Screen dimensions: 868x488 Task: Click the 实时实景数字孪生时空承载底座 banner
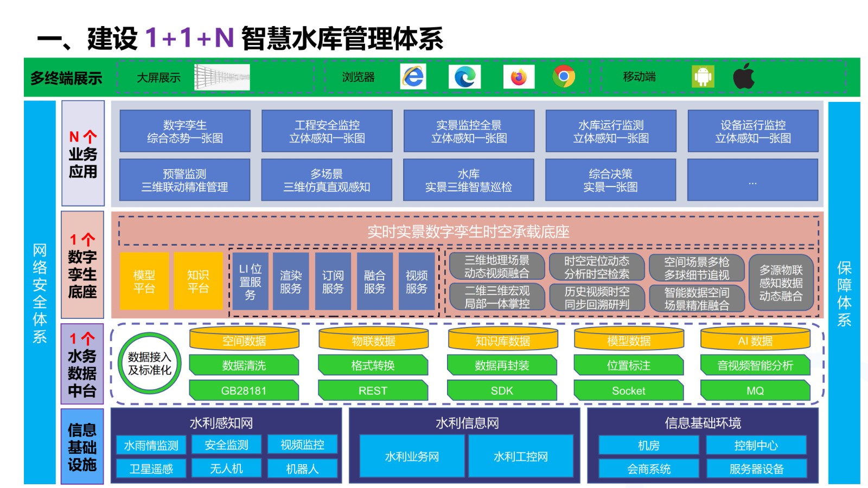pyautogui.click(x=469, y=232)
